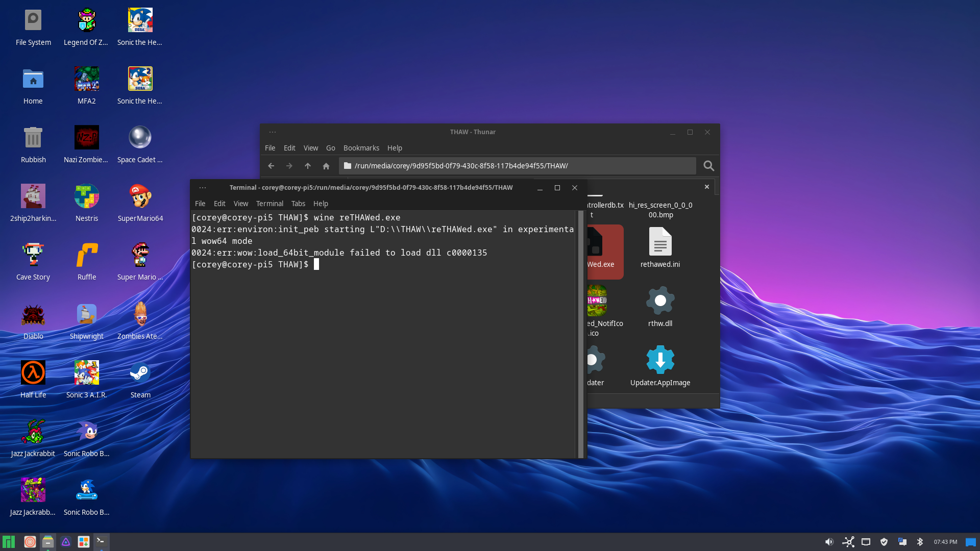Click the Bluetooth tray icon

point(920,542)
